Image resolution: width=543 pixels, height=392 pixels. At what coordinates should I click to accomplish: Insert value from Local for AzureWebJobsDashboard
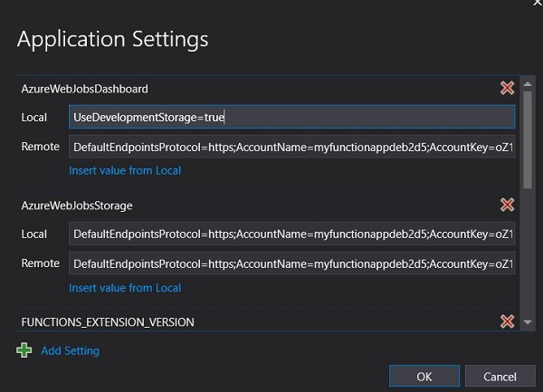point(125,170)
